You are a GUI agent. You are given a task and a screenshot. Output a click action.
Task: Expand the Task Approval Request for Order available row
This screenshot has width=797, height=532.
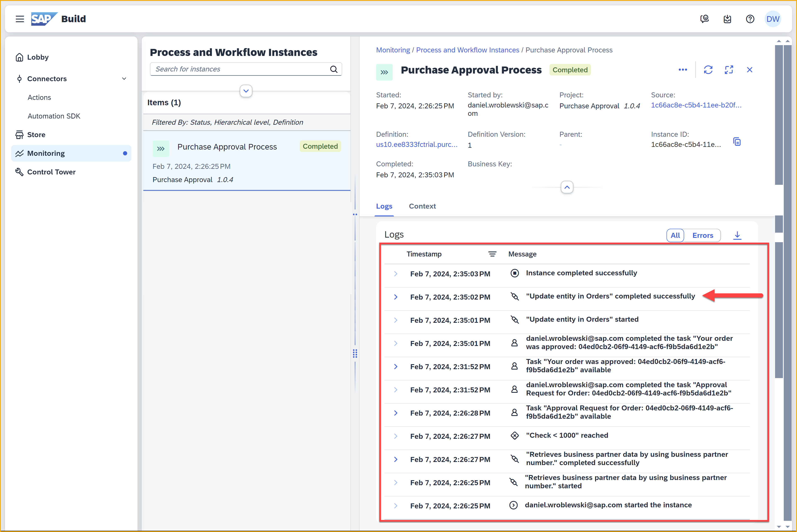click(x=395, y=413)
